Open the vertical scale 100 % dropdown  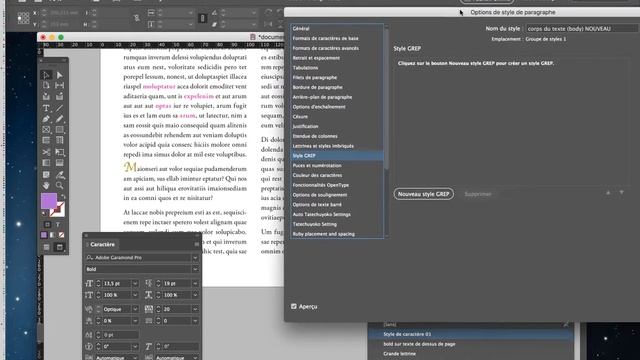[135, 295]
